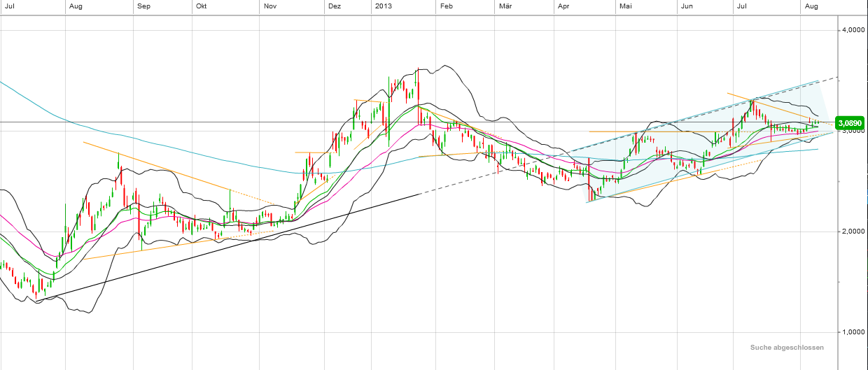868x370 pixels.
Task: Click the 2,0000 price axis label
Action: 854,232
